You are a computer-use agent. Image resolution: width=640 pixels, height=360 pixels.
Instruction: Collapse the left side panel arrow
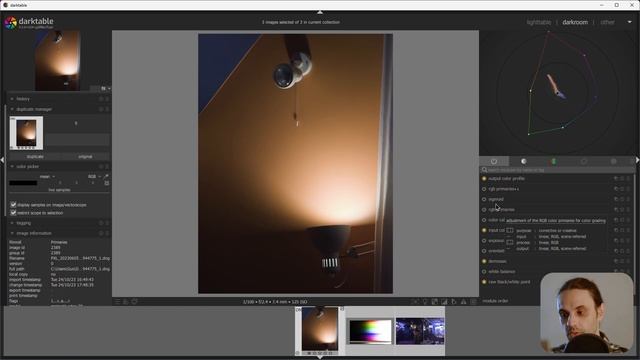(x=2, y=160)
